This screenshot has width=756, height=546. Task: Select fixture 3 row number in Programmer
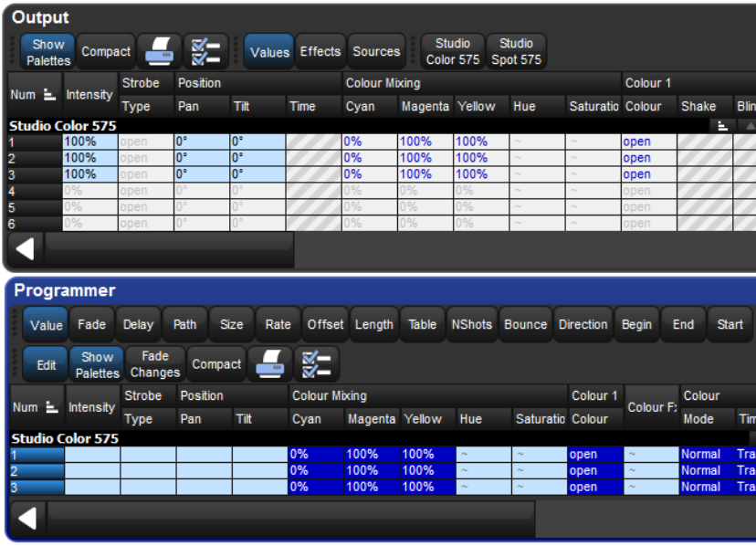37,488
